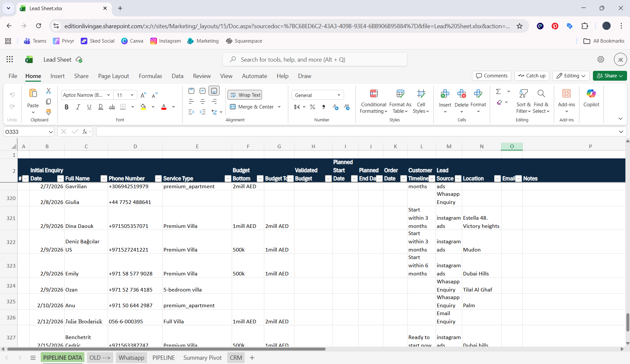Click the percent style icon

pyautogui.click(x=313, y=107)
